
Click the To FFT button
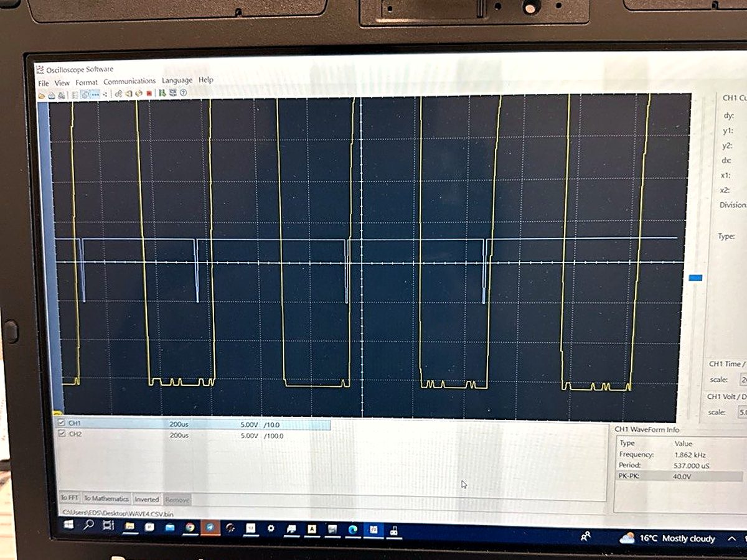point(69,498)
